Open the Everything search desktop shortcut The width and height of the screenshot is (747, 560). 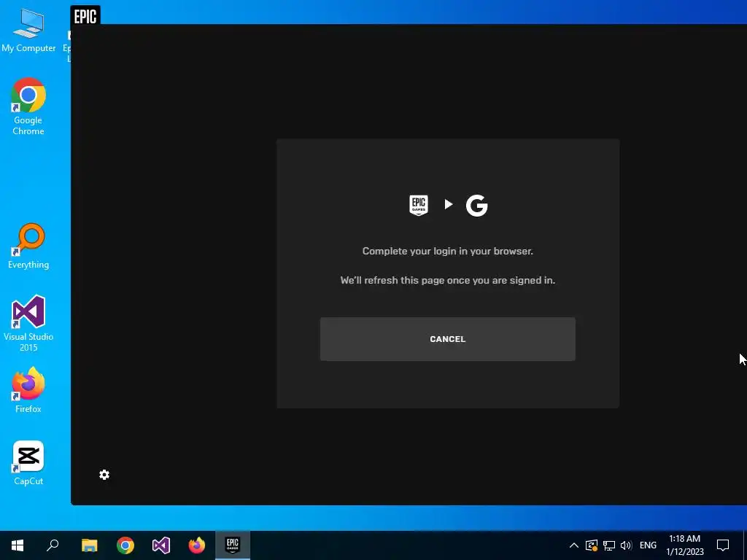(28, 246)
